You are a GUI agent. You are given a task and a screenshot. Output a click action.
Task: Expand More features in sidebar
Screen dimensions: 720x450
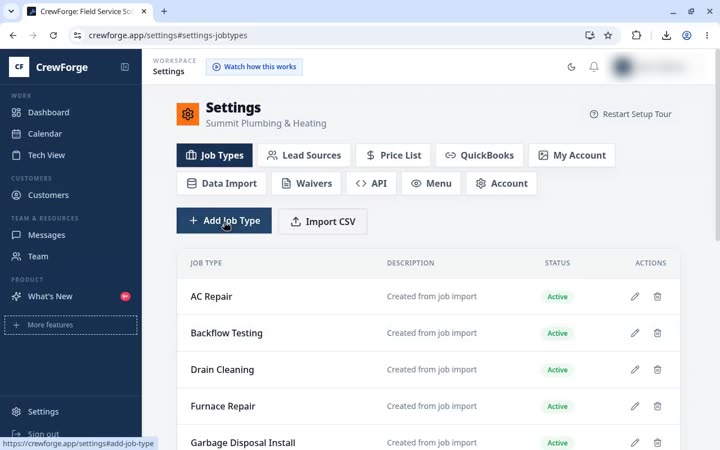coord(71,325)
